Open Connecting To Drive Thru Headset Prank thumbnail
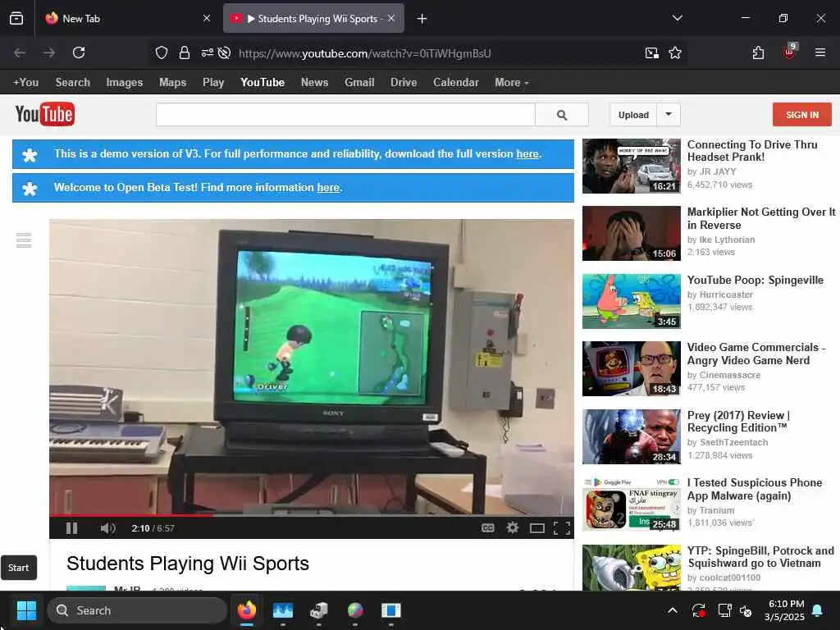The height and width of the screenshot is (630, 840). pyautogui.click(x=632, y=166)
